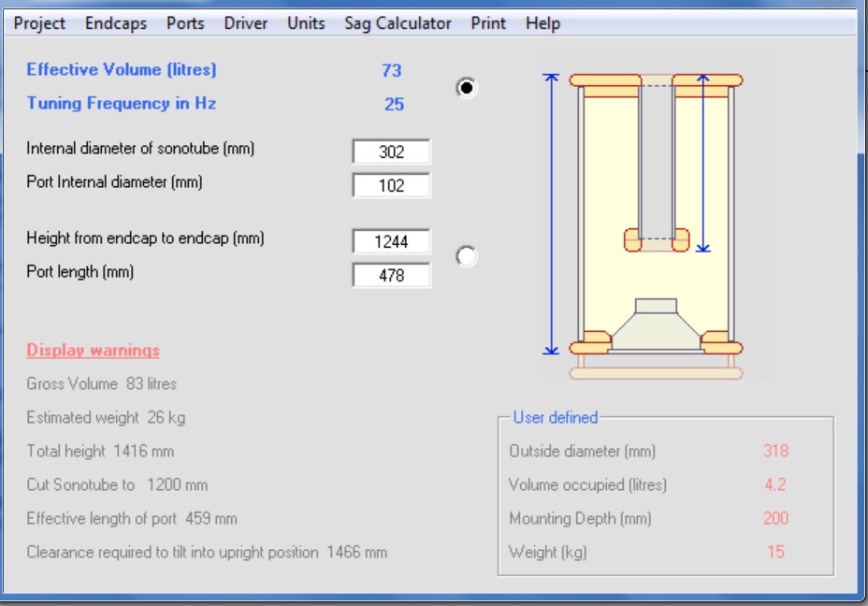
Task: Click the Clearance required to tilt text
Action: [x=207, y=553]
